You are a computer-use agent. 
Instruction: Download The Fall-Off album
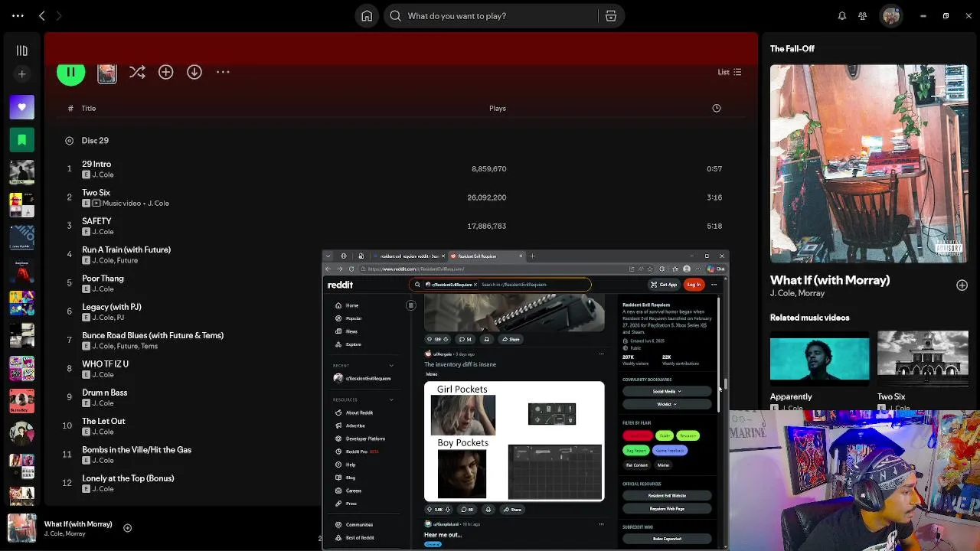194,72
